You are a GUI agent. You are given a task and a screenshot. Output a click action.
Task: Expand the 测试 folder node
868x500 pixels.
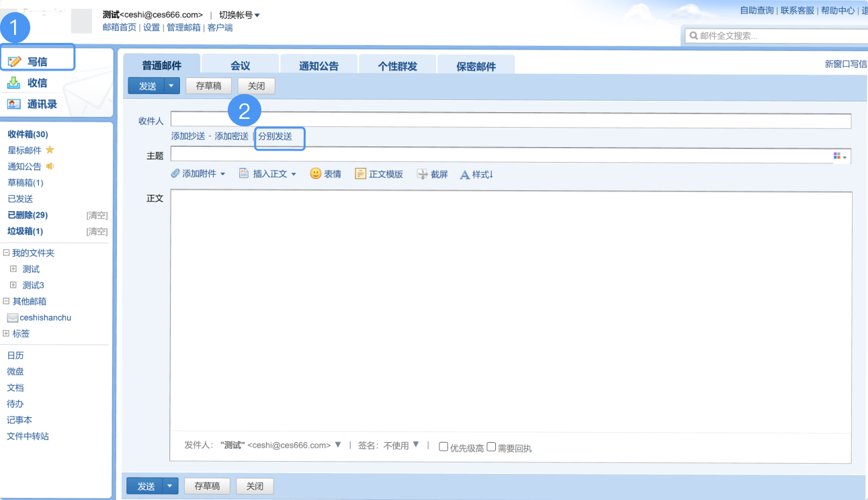13,269
